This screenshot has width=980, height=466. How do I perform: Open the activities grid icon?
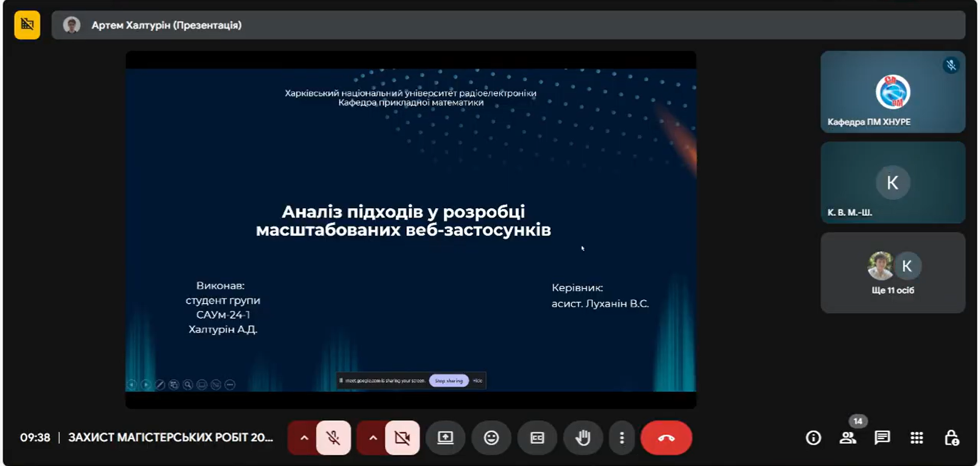pos(917,438)
